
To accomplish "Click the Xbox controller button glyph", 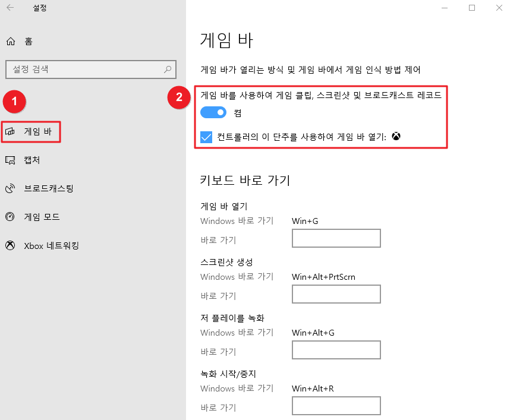I will pos(395,136).
